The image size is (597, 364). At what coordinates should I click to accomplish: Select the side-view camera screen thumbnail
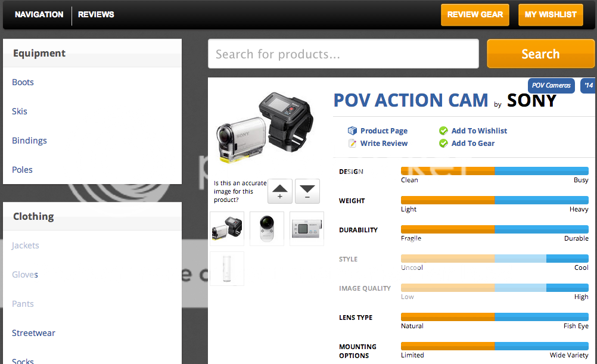click(307, 228)
